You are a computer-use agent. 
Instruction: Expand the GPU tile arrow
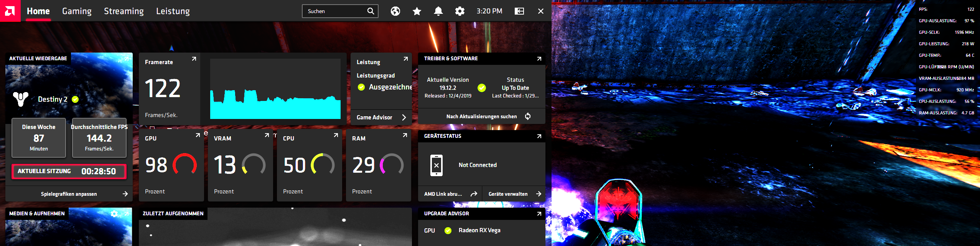coord(198,135)
